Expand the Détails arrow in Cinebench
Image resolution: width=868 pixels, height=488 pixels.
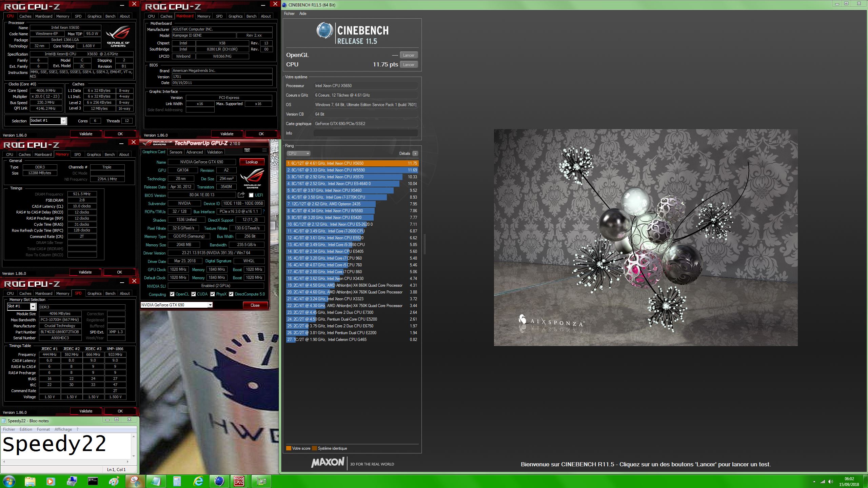coord(415,154)
